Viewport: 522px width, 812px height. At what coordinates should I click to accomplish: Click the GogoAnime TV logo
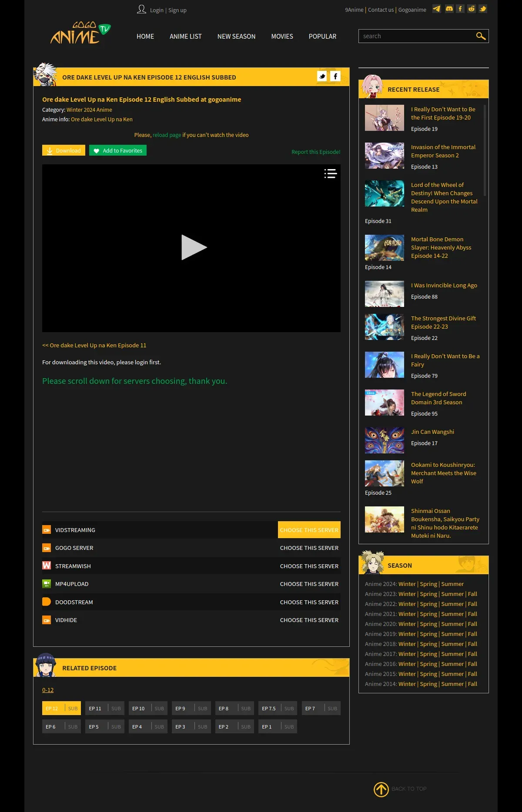80,33
